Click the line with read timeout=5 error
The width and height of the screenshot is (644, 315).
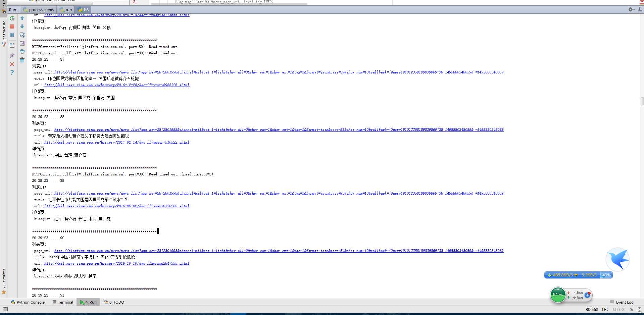[123, 174]
